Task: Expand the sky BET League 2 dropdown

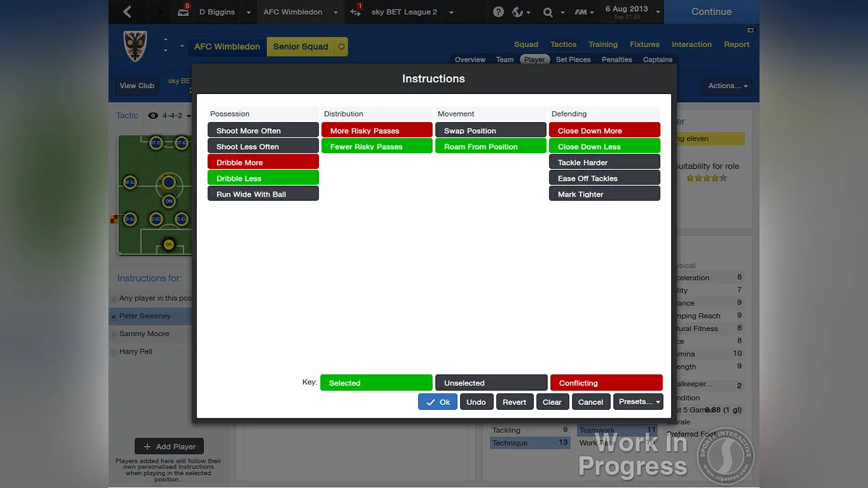Action: point(451,12)
